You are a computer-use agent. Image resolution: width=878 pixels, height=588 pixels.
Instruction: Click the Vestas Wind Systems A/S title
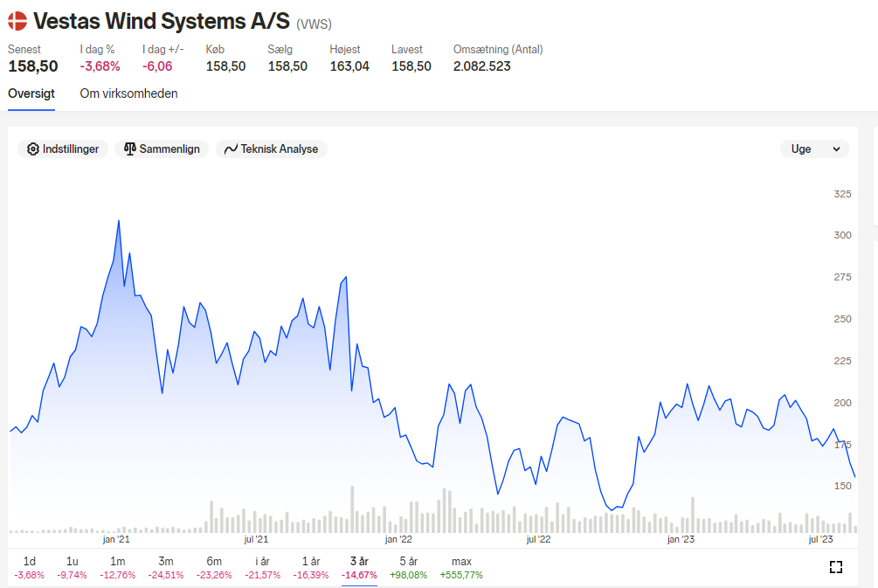click(162, 21)
